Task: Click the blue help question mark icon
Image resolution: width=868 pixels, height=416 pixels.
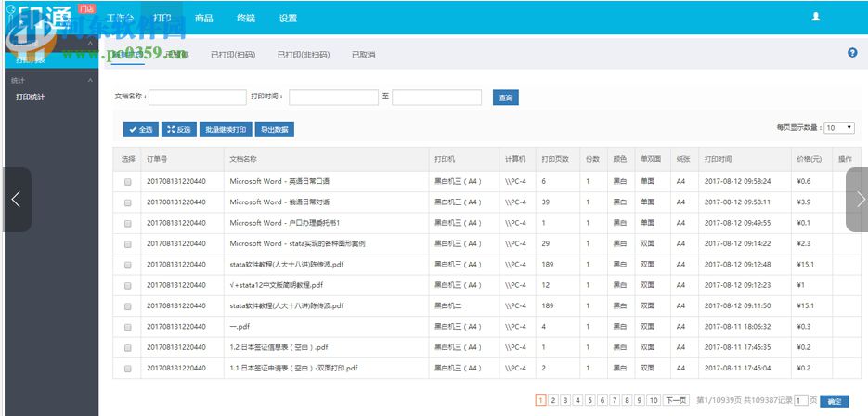Action: point(852,53)
